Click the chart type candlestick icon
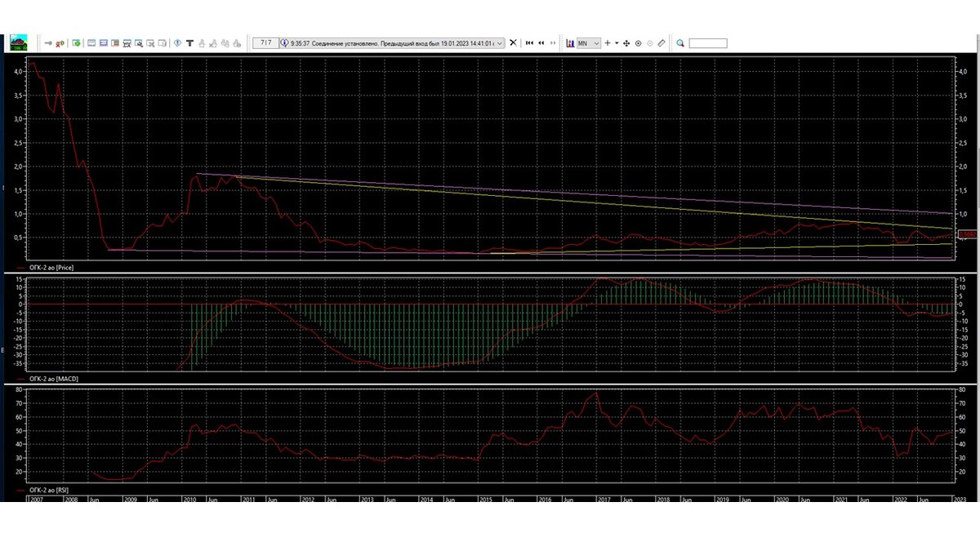This screenshot has width=980, height=551. tap(570, 42)
